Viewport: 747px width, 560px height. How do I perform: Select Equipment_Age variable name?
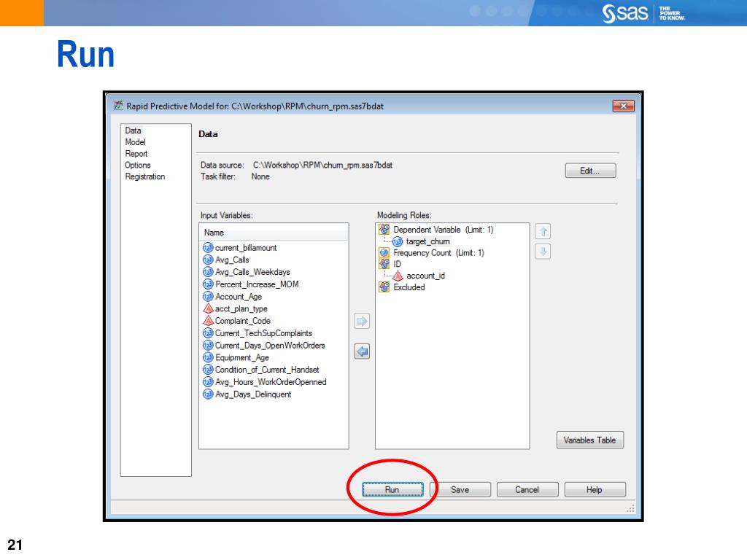[x=242, y=357]
